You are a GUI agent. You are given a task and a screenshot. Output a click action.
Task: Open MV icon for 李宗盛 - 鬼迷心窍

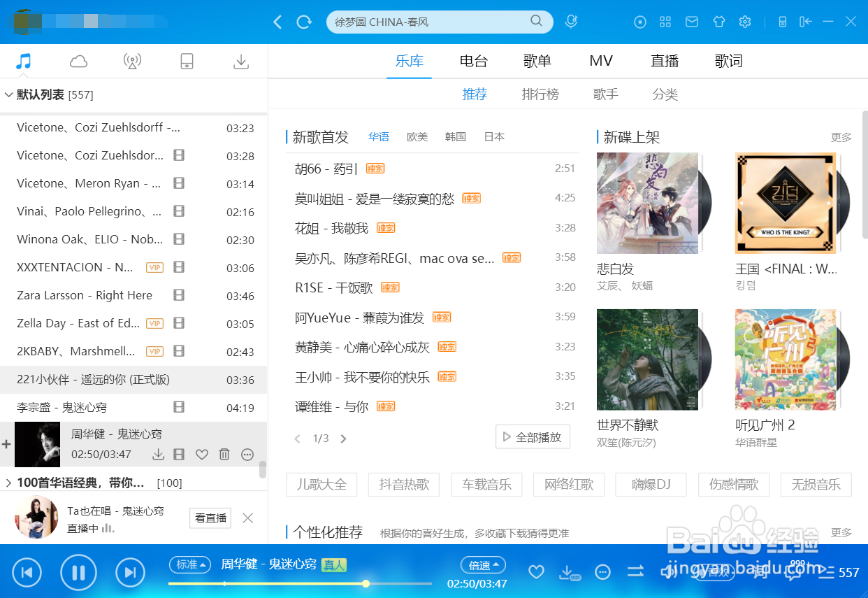pyautogui.click(x=179, y=407)
